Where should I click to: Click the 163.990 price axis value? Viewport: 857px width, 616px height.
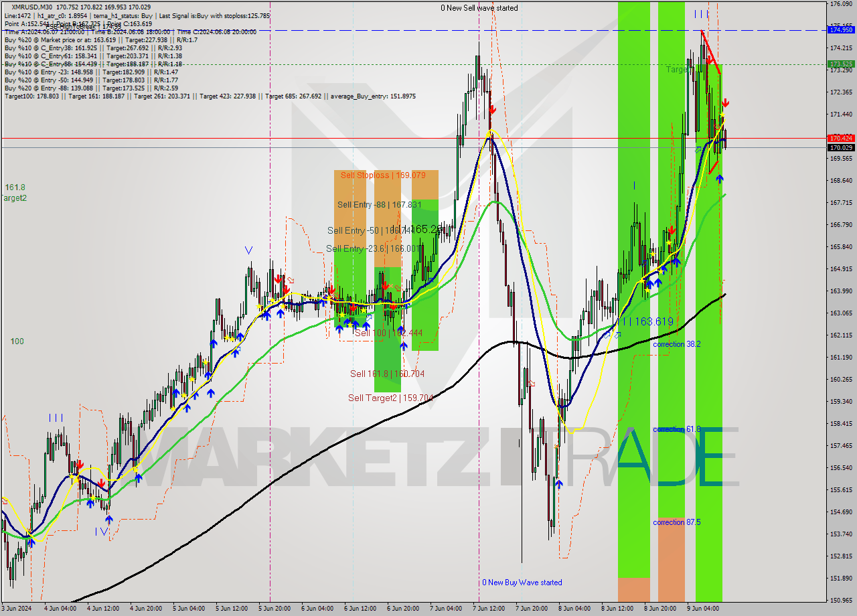[841, 291]
